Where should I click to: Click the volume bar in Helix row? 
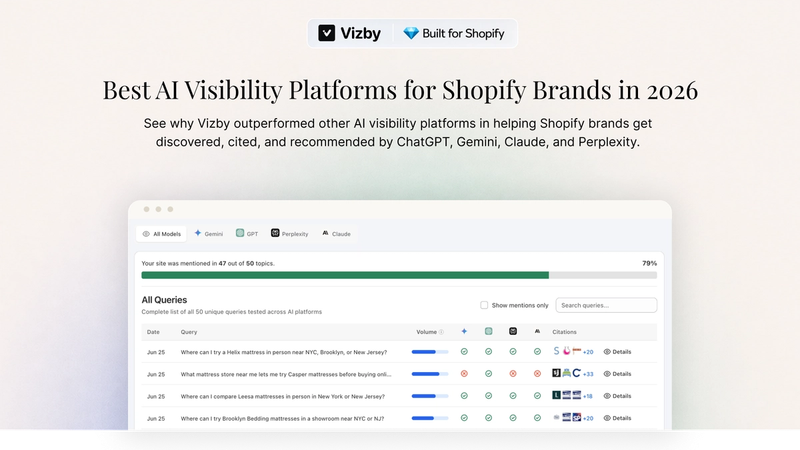(x=430, y=352)
